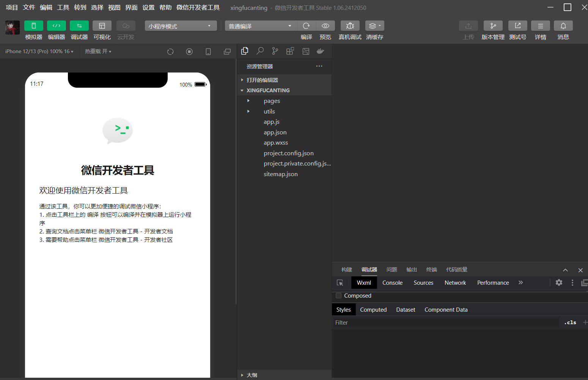Screen dimensions: 588x380
Task: Click the .cls button in Styles
Action: (570, 322)
